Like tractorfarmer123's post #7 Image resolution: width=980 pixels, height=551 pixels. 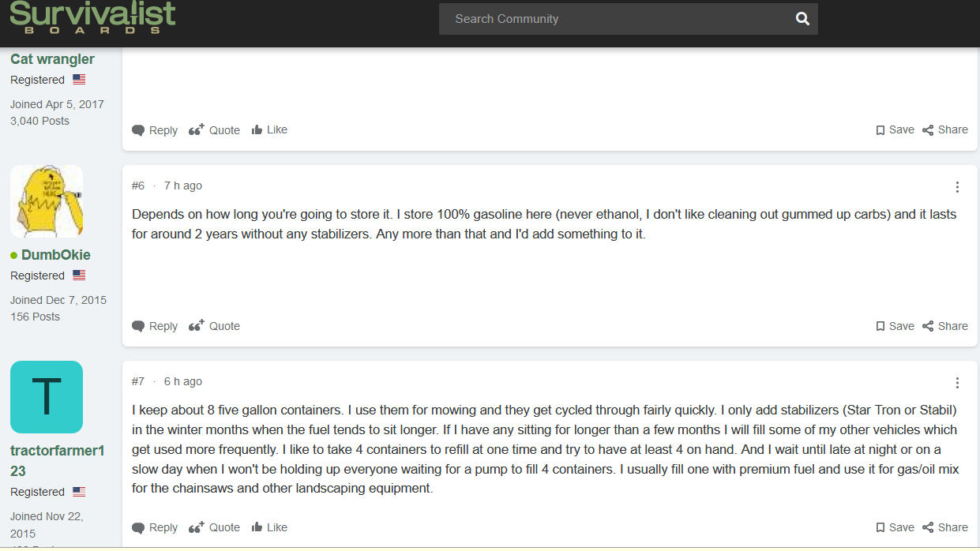(269, 527)
